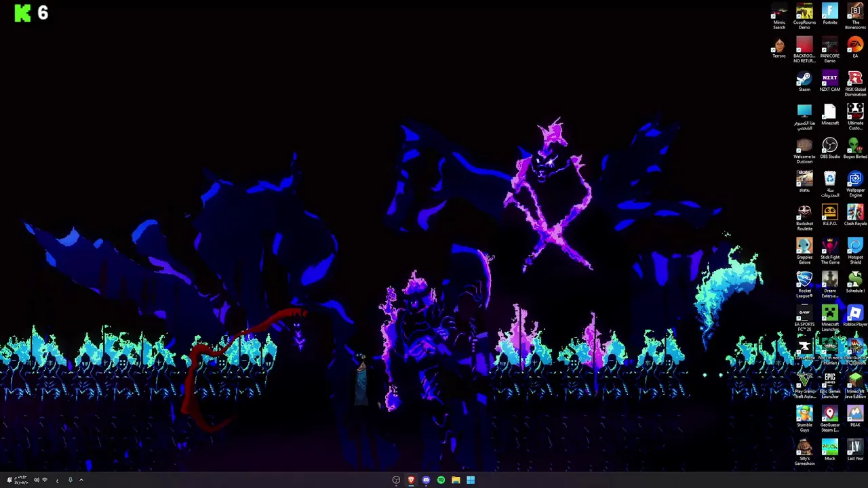This screenshot has width=868, height=488.
Task: Open the Windows Start button on the taskbar
Action: (x=471, y=480)
